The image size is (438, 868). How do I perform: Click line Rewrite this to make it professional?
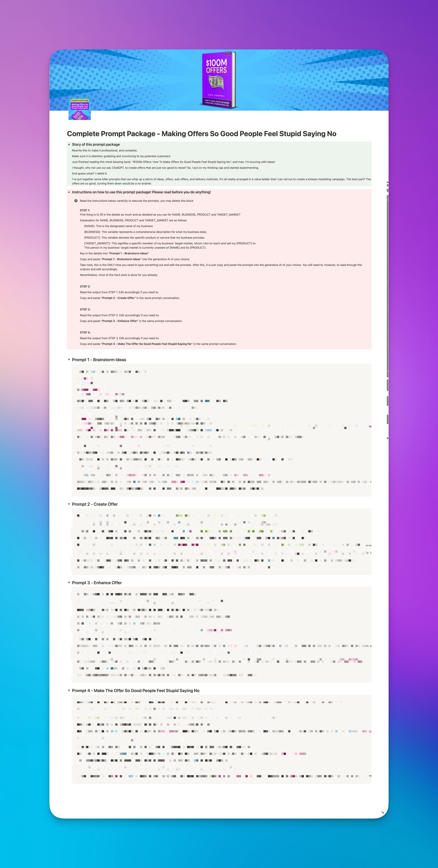(x=105, y=151)
